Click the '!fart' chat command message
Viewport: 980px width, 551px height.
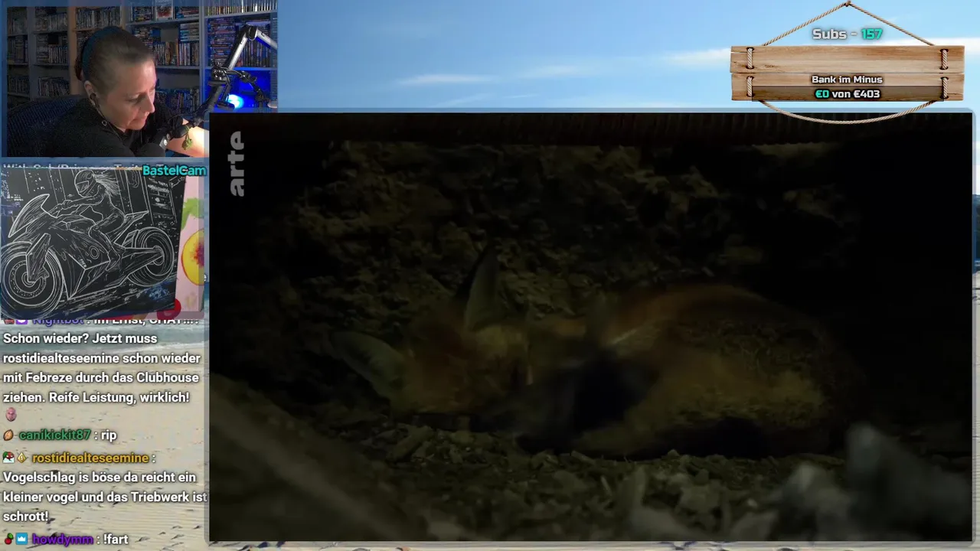coord(116,540)
